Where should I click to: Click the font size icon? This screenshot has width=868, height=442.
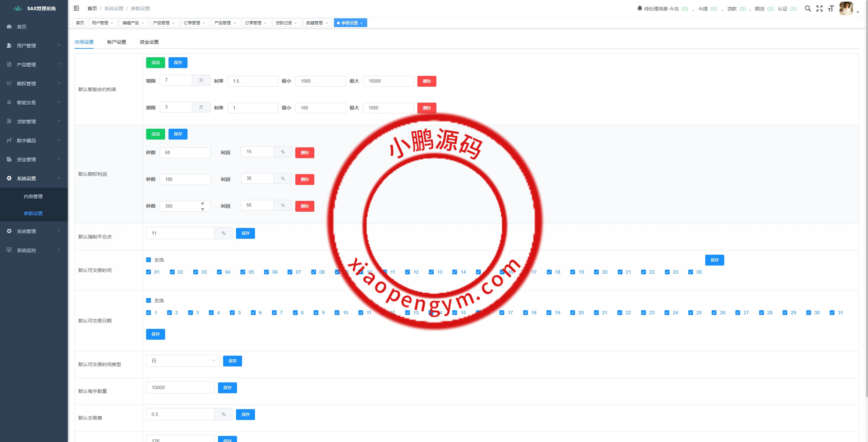[x=831, y=8]
